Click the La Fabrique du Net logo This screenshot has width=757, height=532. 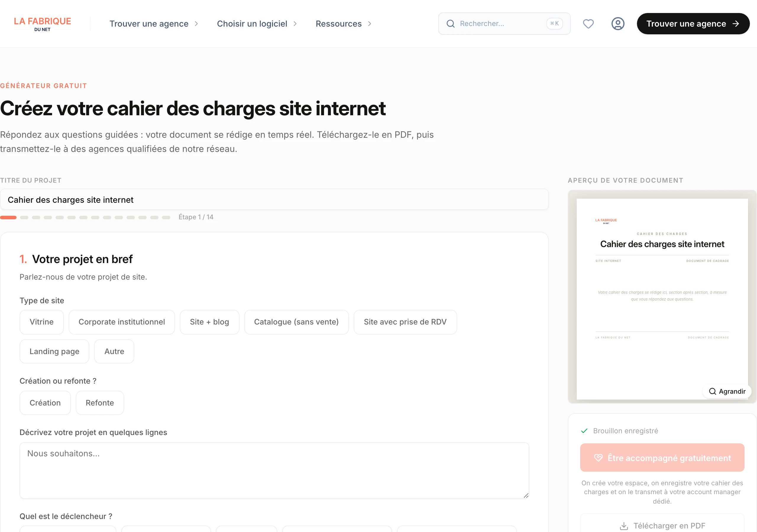(x=43, y=24)
